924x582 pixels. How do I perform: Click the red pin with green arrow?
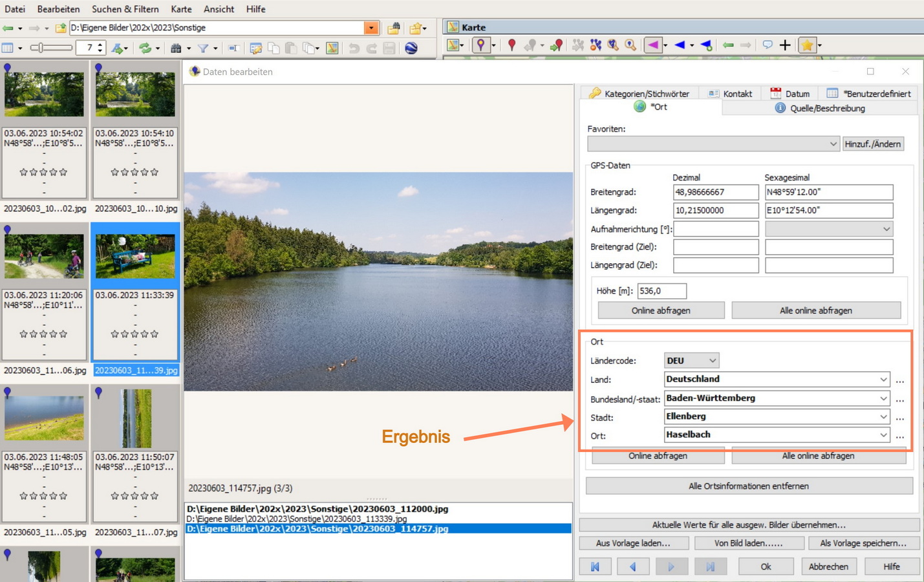point(556,45)
